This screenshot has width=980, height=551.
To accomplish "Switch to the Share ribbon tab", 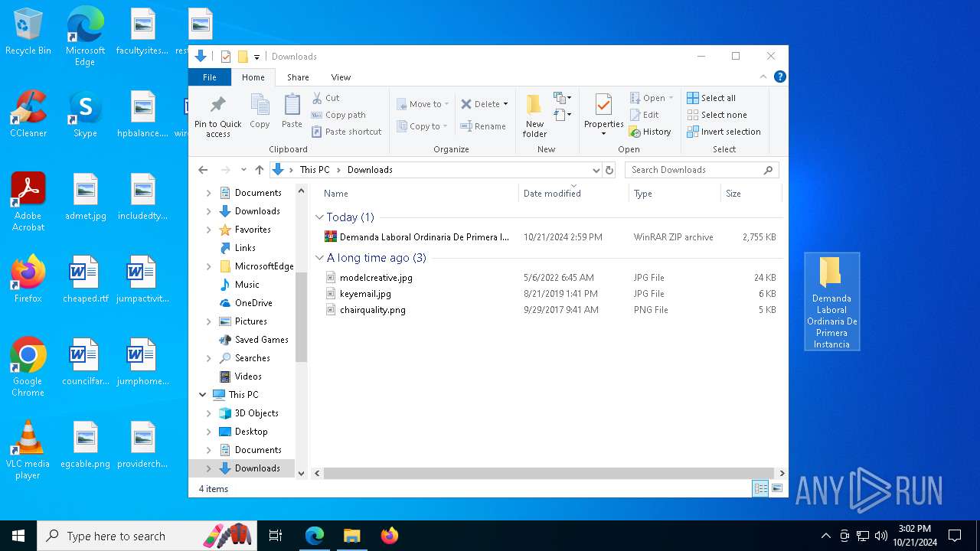I will (298, 77).
